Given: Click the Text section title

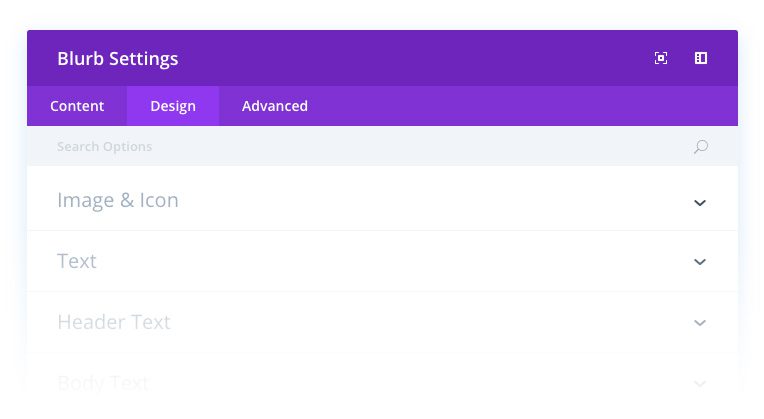Looking at the screenshot, I should click(x=77, y=261).
